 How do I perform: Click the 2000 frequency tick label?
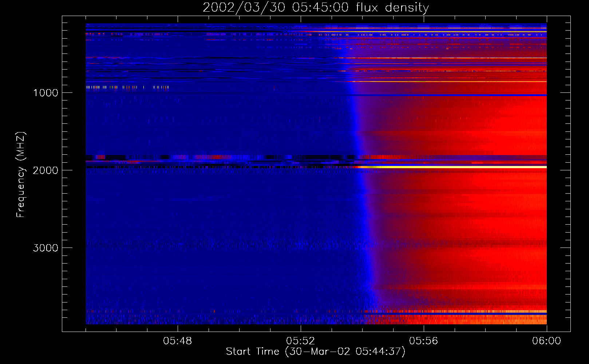click(x=46, y=170)
